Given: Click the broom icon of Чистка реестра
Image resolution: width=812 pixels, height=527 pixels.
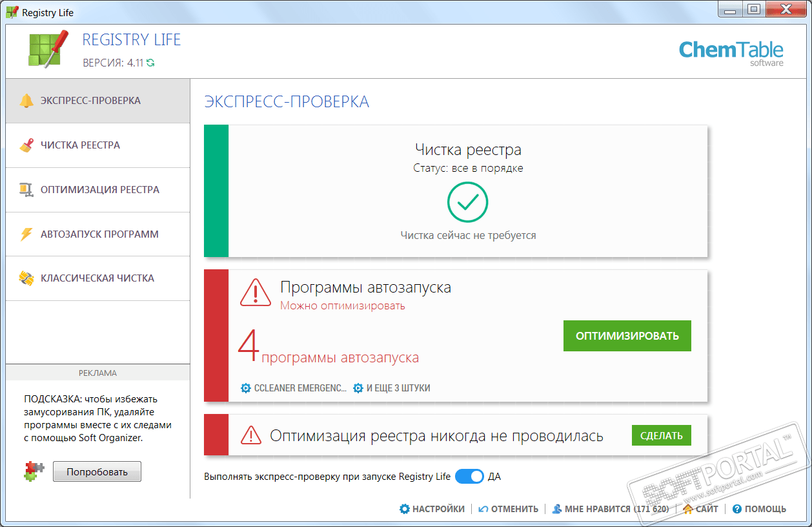Looking at the screenshot, I should pos(26,145).
